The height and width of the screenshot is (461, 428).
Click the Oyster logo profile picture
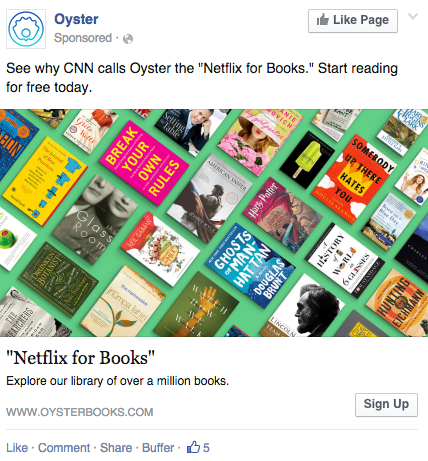pos(26,29)
